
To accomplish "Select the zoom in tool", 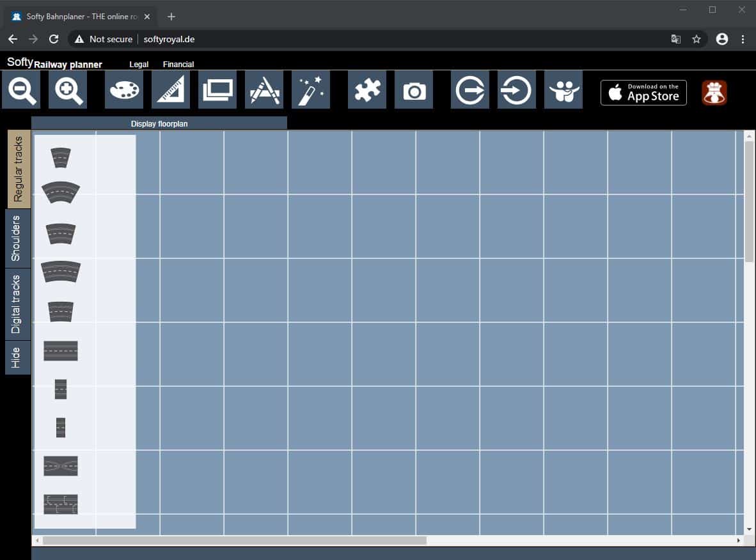I will click(x=67, y=89).
